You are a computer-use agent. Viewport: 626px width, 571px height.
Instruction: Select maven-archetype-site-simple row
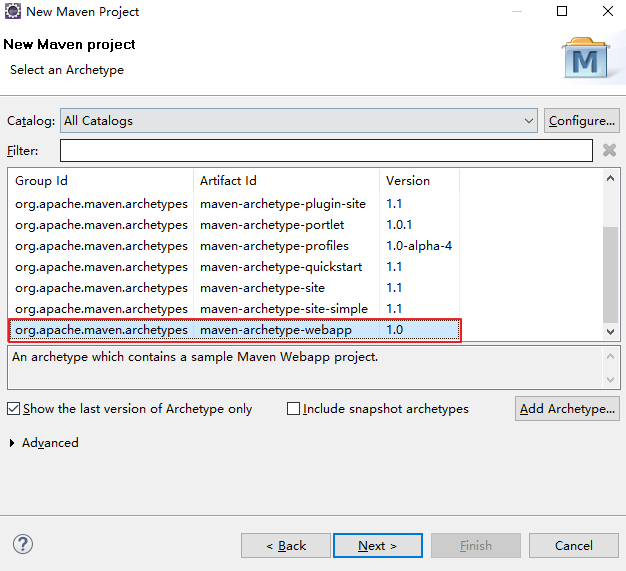tap(234, 309)
